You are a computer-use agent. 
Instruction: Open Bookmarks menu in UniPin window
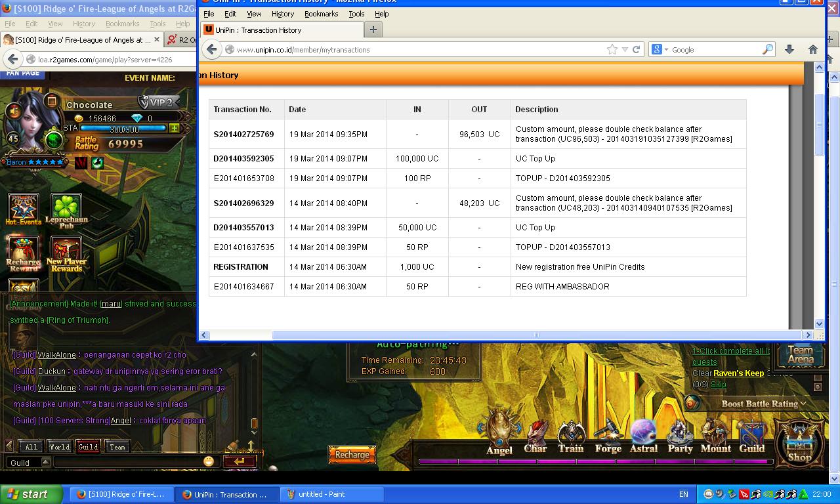[x=321, y=14]
